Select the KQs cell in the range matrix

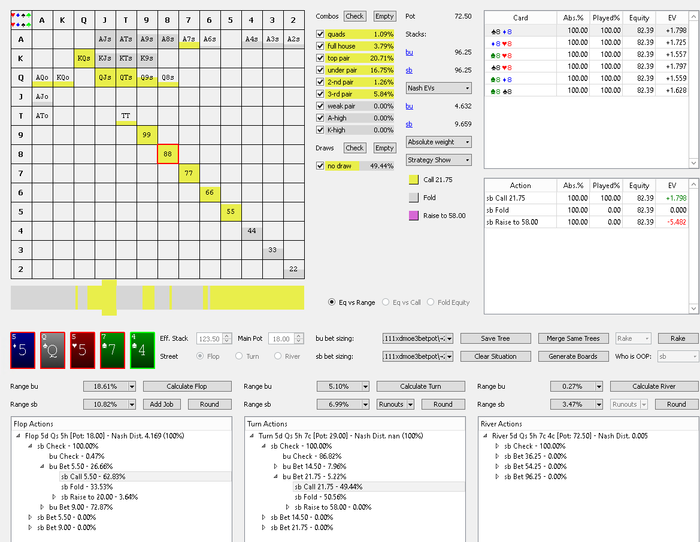tap(84, 58)
